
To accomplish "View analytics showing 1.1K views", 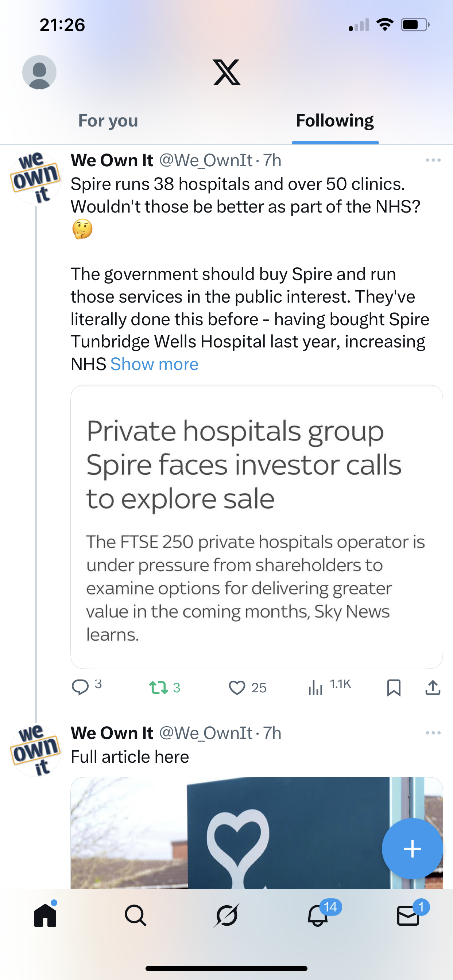I will click(315, 688).
